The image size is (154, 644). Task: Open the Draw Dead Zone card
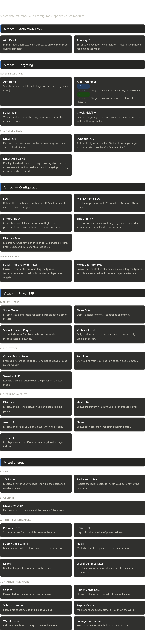(36, 165)
